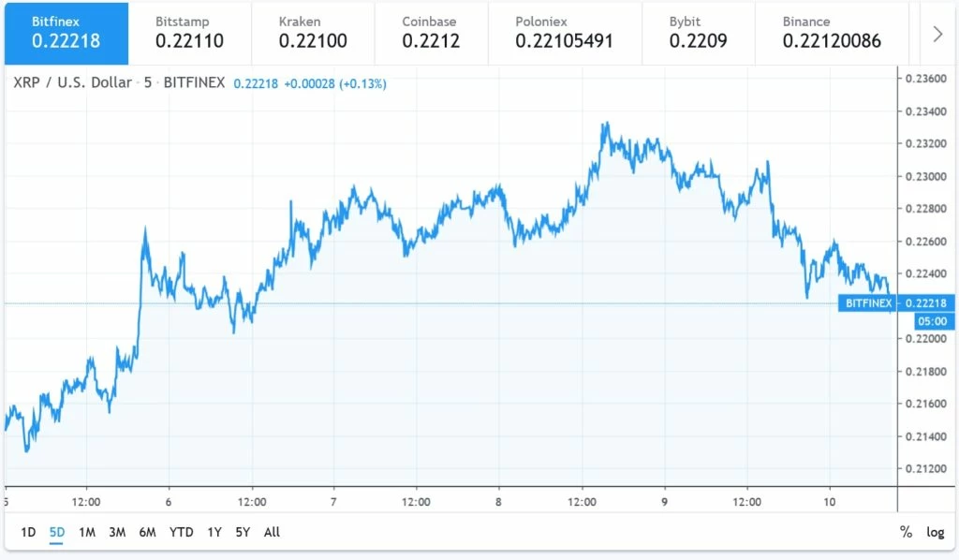Select 5Y chart range
This screenshot has height=560, width=959.
click(243, 533)
